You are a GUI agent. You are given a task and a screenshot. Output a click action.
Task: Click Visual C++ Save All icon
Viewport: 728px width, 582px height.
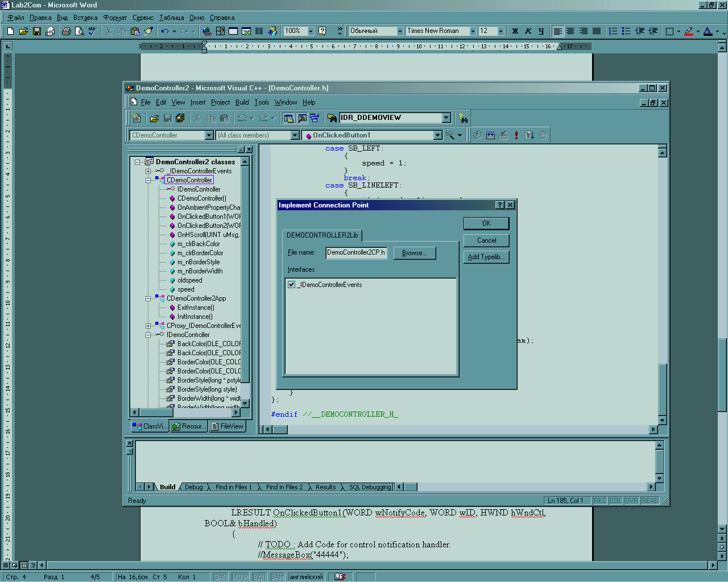tap(180, 118)
